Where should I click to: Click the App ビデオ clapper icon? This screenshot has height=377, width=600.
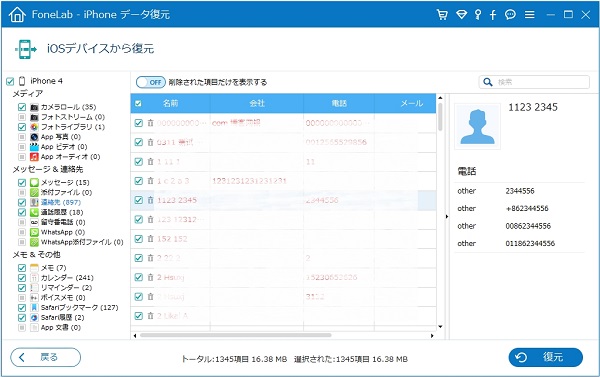point(34,147)
